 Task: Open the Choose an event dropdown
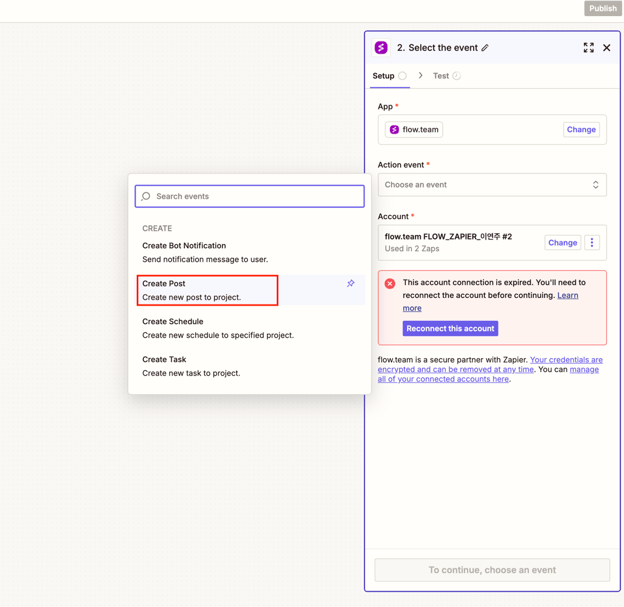(x=492, y=185)
